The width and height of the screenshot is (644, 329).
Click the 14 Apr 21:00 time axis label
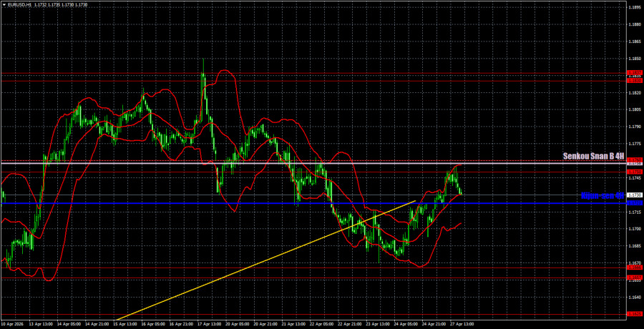pyautogui.click(x=96, y=324)
